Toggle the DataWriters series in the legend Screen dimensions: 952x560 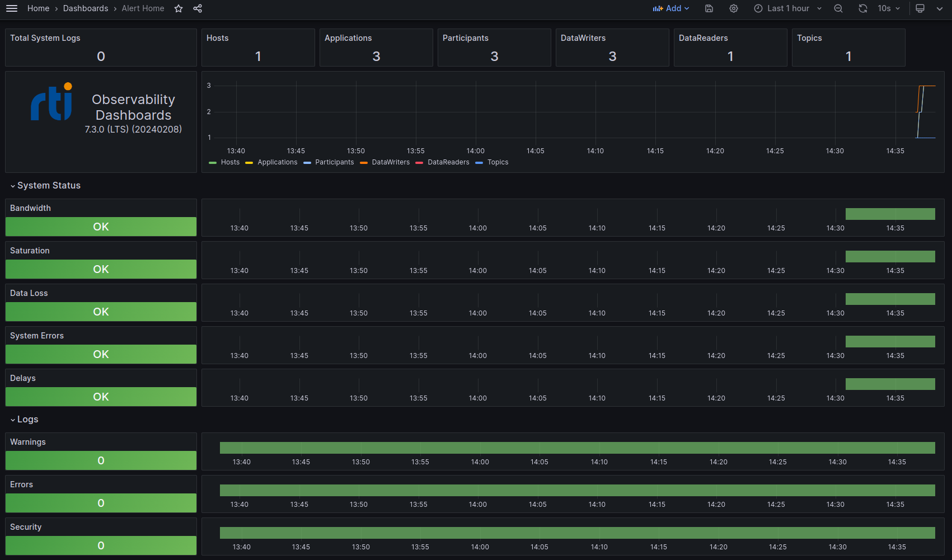[x=386, y=162]
